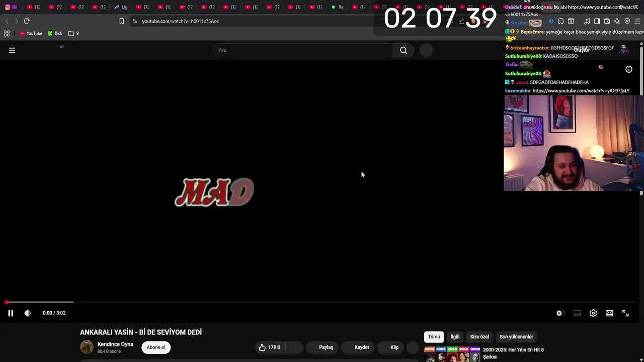
Task: Click the time display 0:00 / 3:02
Action: tap(54, 313)
